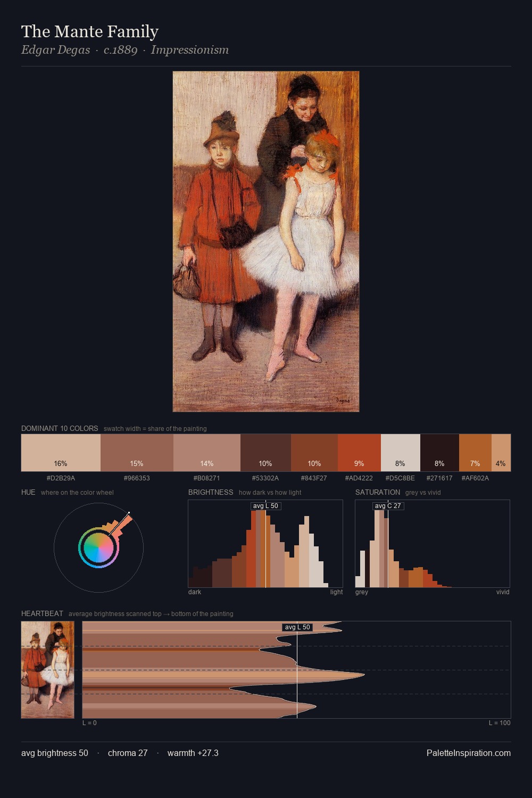The height and width of the screenshot is (798, 532).
Task: Click the heartbeat brightness profile chart
Action: (x=296, y=670)
